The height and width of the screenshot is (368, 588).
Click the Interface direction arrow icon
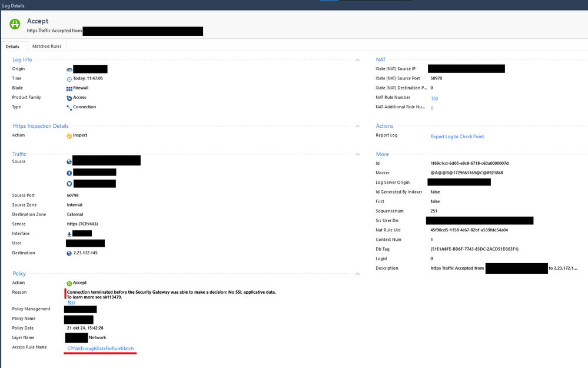click(69, 234)
